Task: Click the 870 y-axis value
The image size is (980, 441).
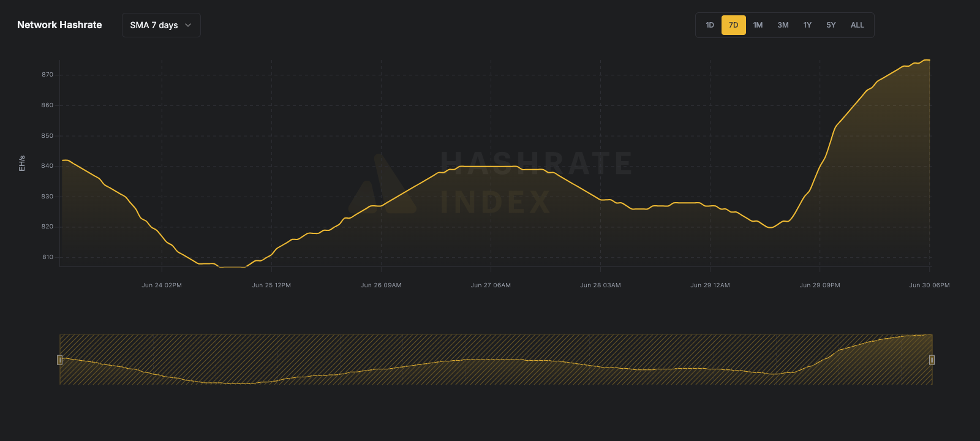Action: pyautogui.click(x=47, y=75)
